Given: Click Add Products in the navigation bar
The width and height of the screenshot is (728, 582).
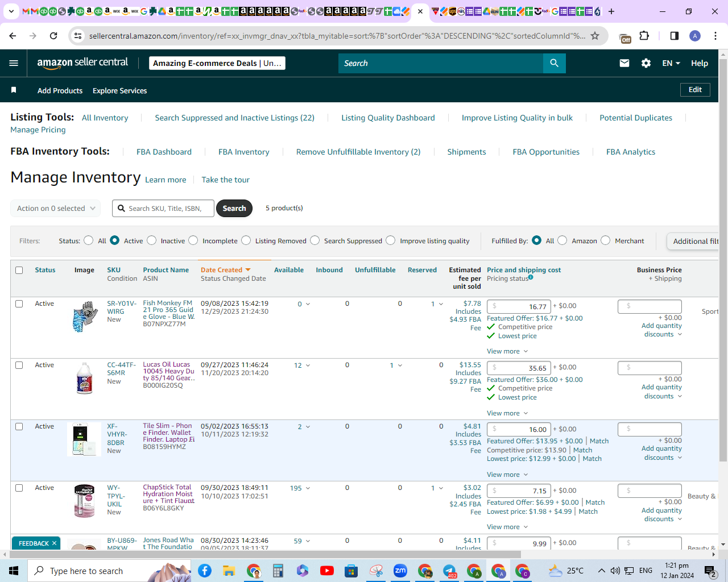Looking at the screenshot, I should coord(60,90).
